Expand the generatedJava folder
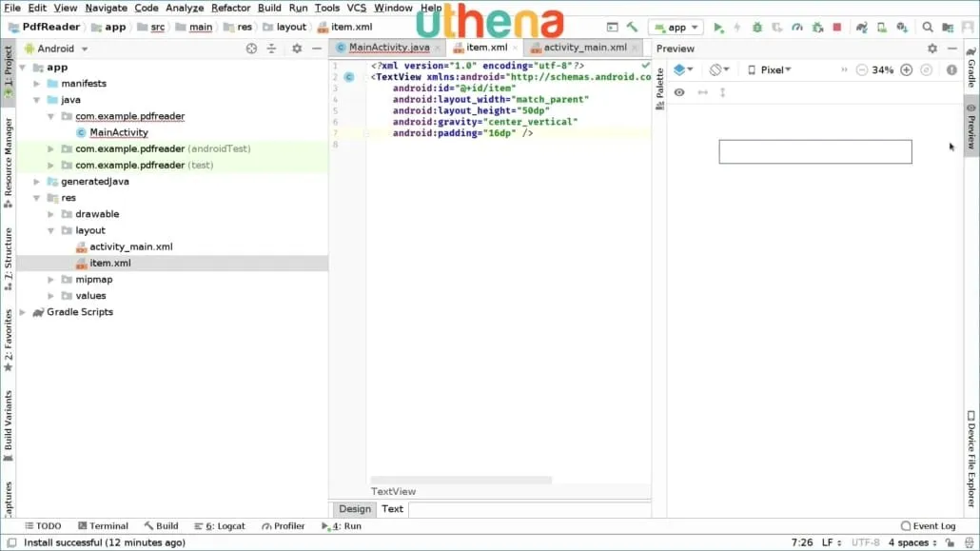 [x=37, y=182]
